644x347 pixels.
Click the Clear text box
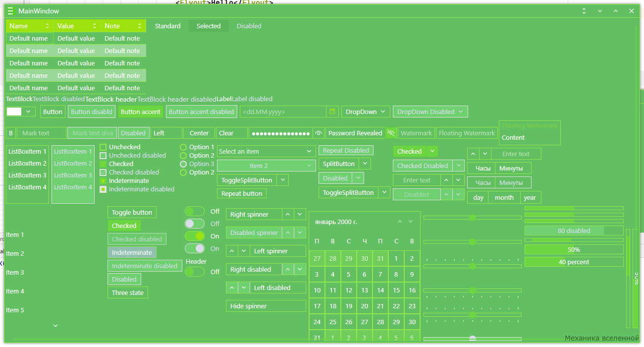232,133
